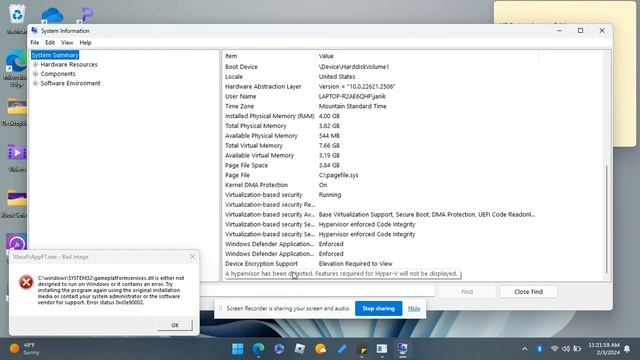Image resolution: width=640 pixels, height=360 pixels.
Task: Click the C:\pagefile.sys value
Action: click(338, 175)
